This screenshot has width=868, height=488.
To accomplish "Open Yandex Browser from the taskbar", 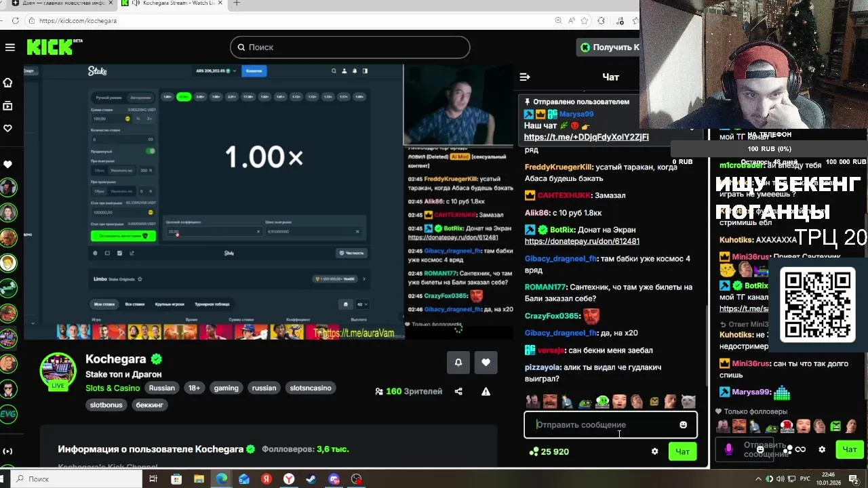I will [289, 479].
